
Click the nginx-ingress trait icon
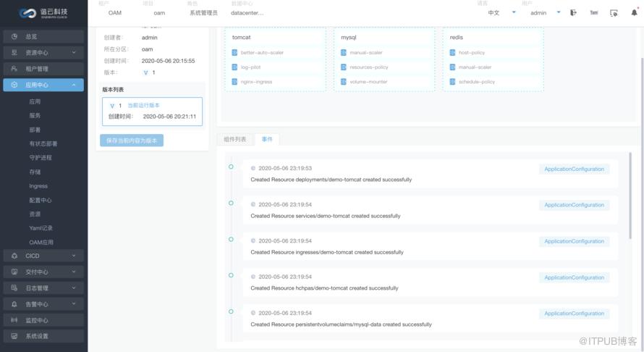(x=234, y=82)
